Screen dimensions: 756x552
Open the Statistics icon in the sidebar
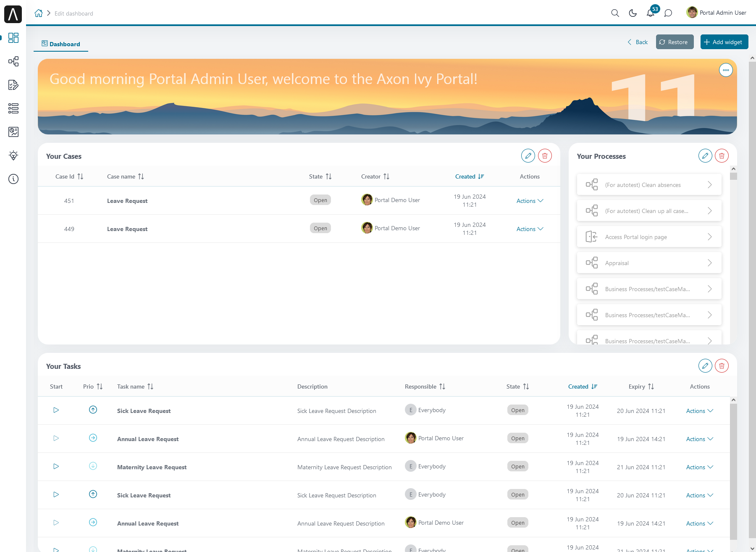(13, 132)
